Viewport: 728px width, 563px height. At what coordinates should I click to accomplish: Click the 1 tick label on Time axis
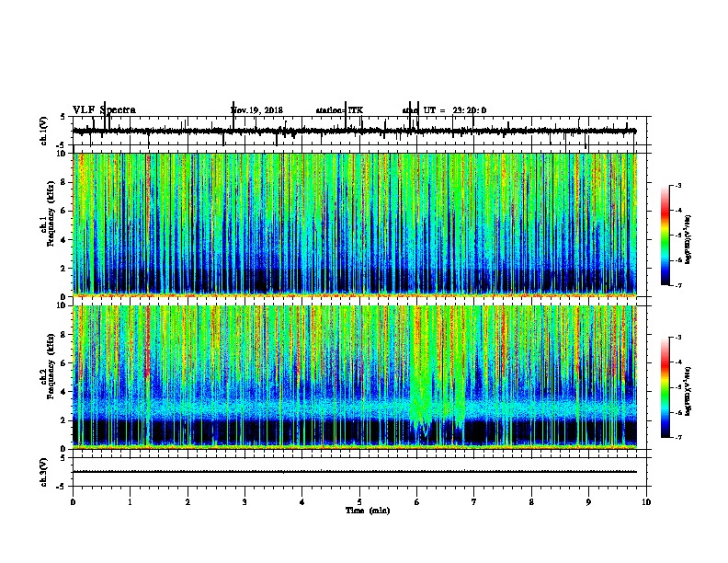point(130,502)
